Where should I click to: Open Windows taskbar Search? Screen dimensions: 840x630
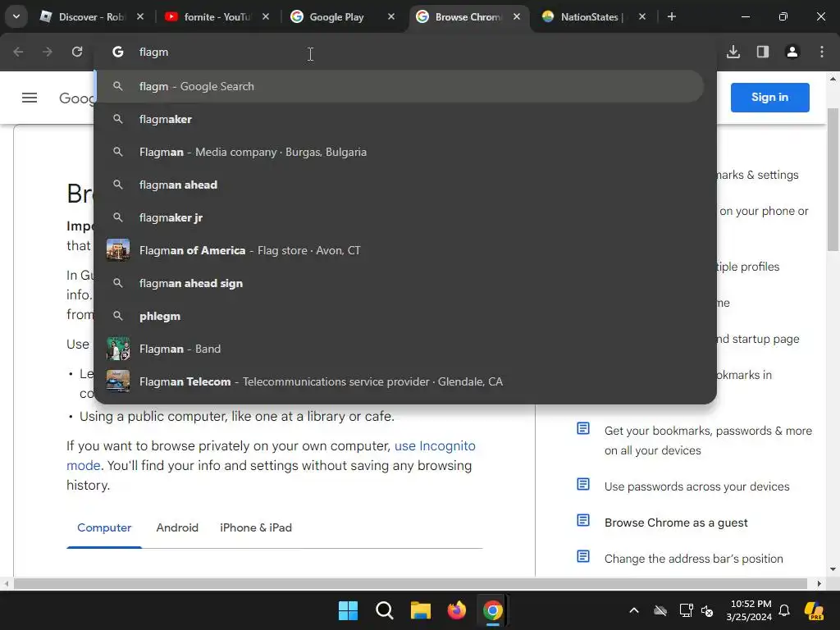click(x=384, y=610)
